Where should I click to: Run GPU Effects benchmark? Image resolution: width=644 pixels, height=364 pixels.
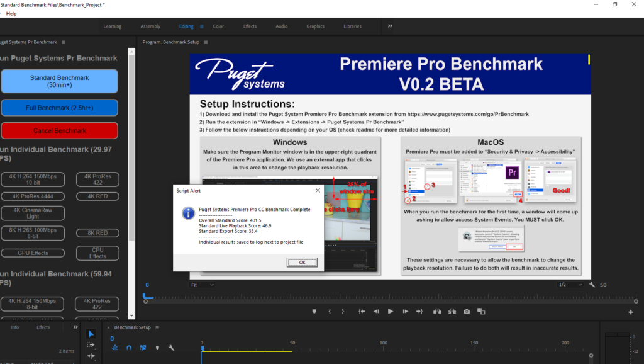tap(33, 253)
